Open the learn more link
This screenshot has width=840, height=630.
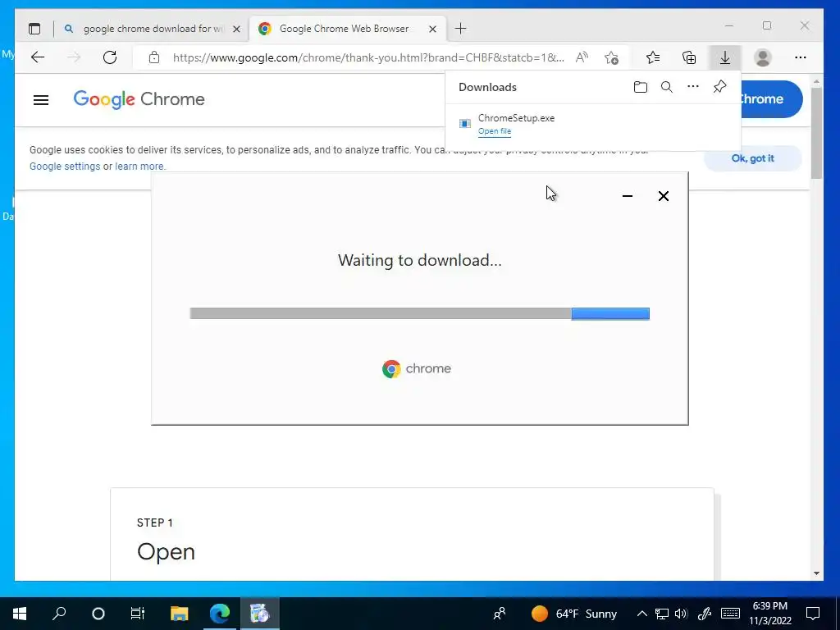coord(139,166)
